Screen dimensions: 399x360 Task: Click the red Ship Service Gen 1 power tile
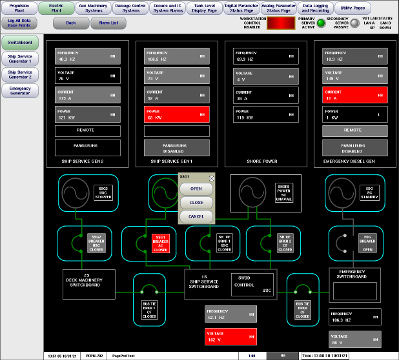pos(177,114)
